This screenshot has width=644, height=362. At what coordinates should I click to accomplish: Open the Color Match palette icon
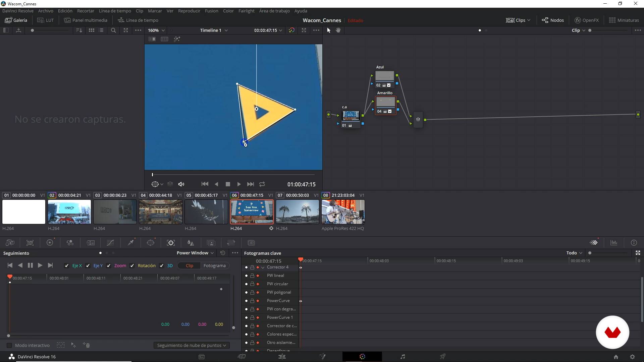click(x=30, y=243)
